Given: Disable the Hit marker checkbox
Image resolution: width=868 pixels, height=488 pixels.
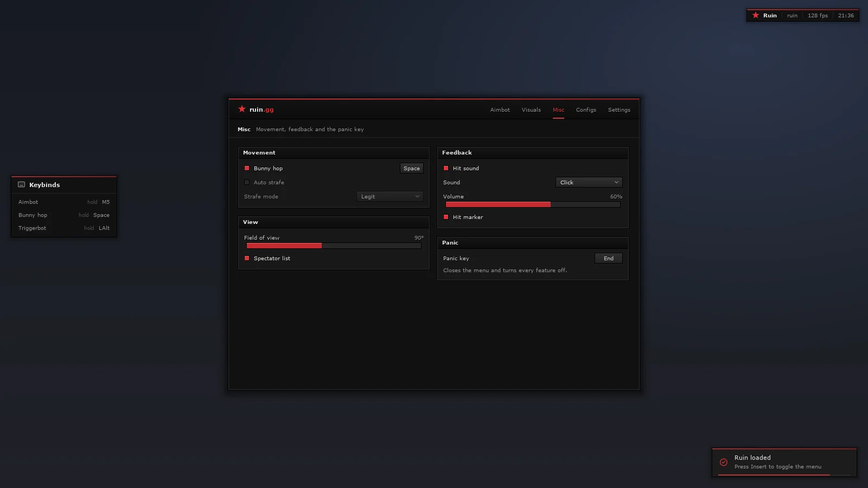Looking at the screenshot, I should [446, 217].
